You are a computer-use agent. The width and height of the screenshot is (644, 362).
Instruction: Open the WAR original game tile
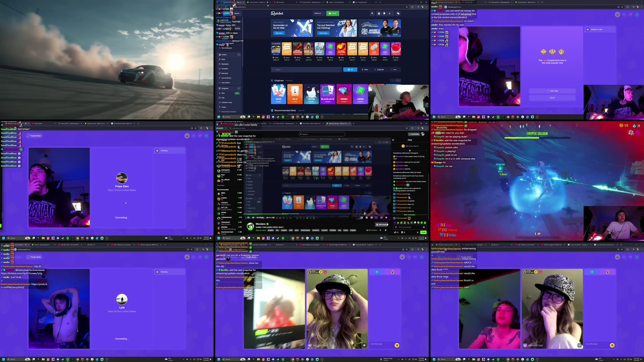pos(278,94)
